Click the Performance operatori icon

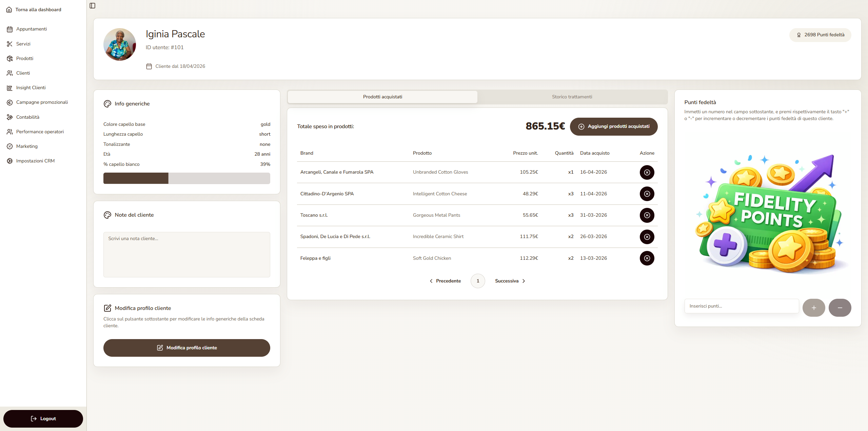[x=10, y=132]
